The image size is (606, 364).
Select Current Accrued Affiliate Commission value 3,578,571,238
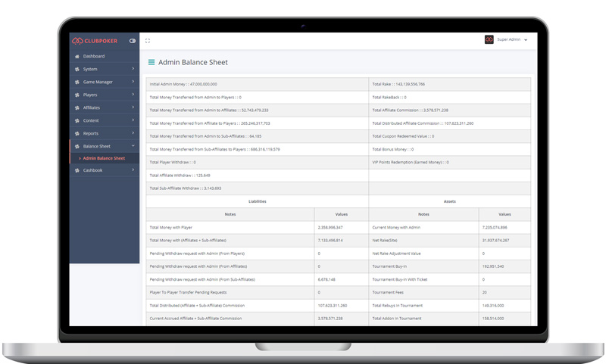point(330,319)
